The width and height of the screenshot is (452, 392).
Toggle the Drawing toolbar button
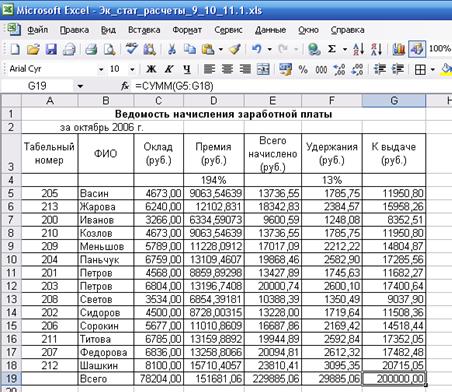pyautogui.click(x=417, y=49)
